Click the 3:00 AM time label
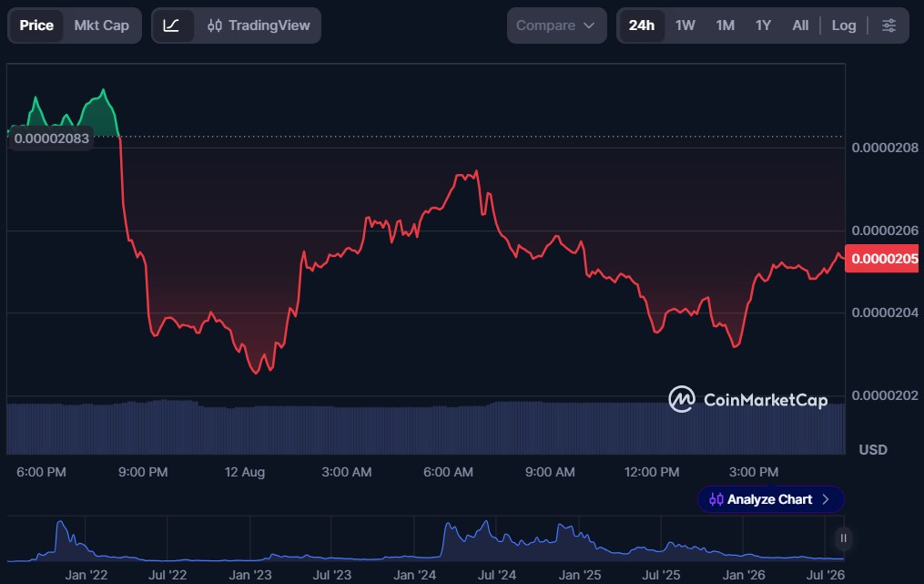Screen dimensions: 924x584 coord(347,472)
